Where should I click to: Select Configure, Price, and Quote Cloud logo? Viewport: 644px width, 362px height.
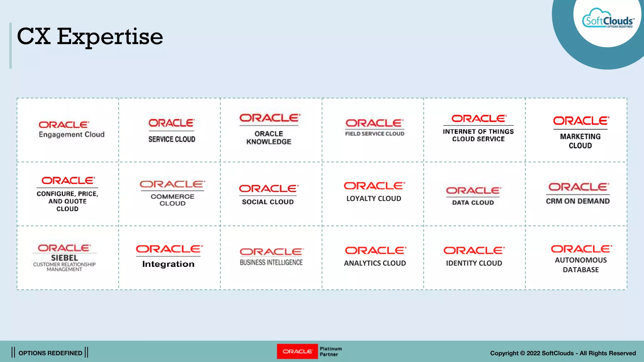tap(68, 194)
